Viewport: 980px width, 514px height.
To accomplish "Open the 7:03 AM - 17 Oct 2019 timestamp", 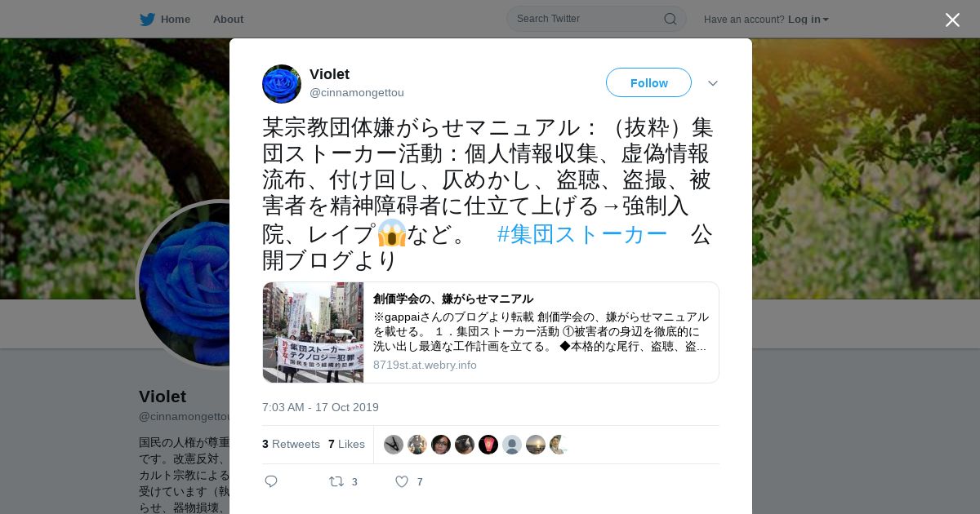I will pyautogui.click(x=320, y=407).
